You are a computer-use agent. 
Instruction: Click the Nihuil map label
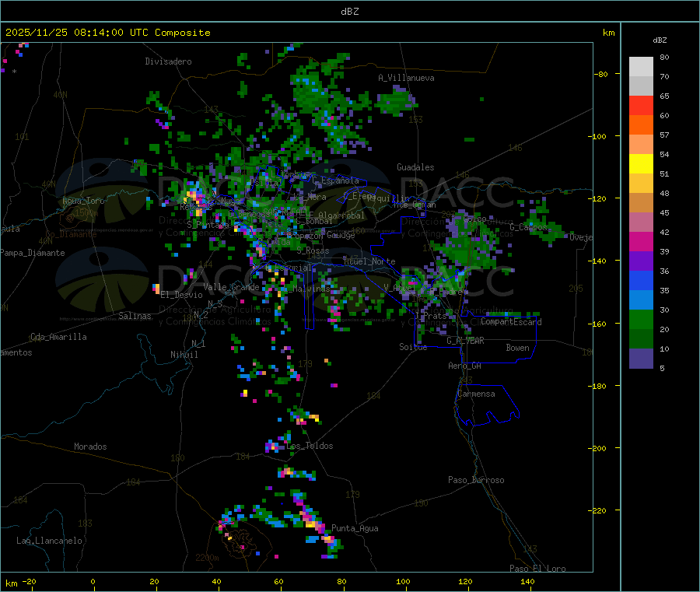[184, 355]
